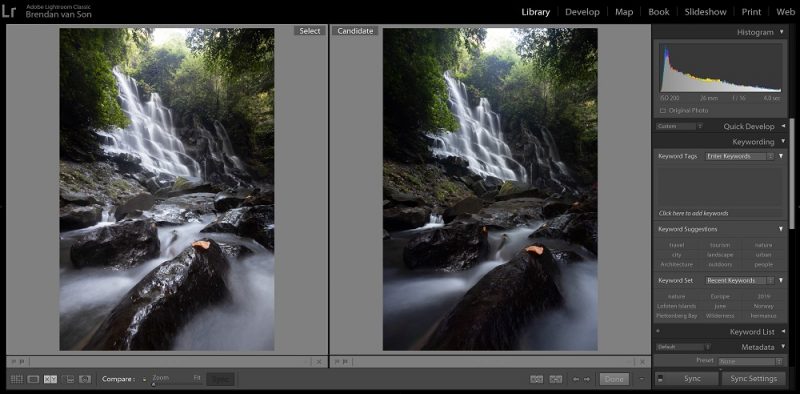Add suggested keyword 'urban'

point(764,255)
